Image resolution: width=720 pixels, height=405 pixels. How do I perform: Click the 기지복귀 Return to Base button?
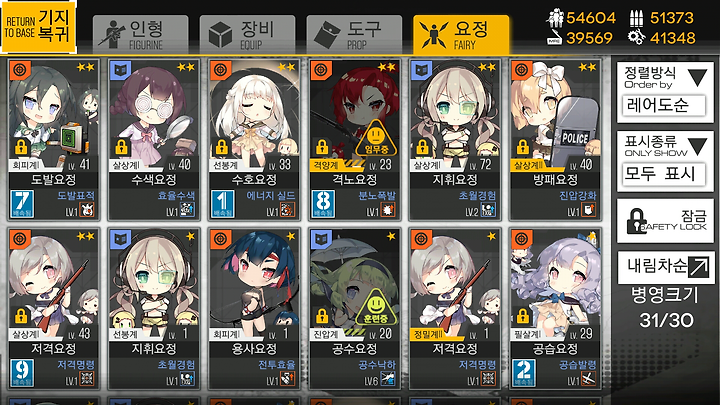pos(38,27)
